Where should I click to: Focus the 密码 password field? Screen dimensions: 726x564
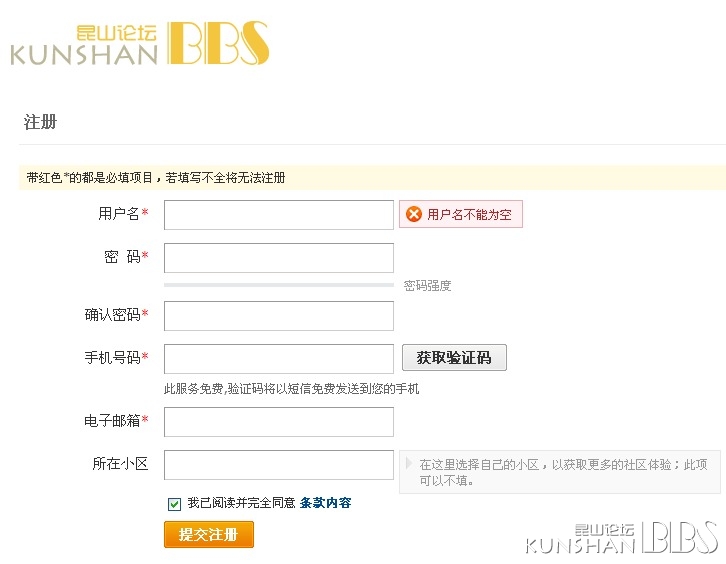click(x=279, y=258)
